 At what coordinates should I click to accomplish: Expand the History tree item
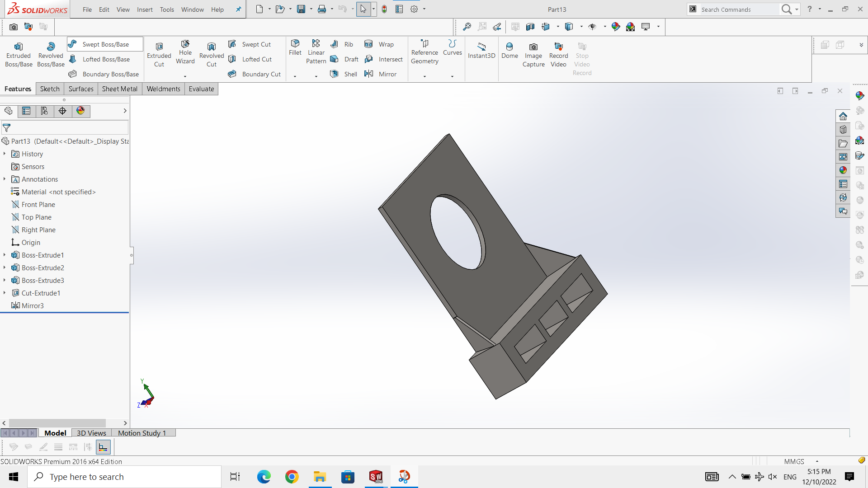click(x=5, y=154)
